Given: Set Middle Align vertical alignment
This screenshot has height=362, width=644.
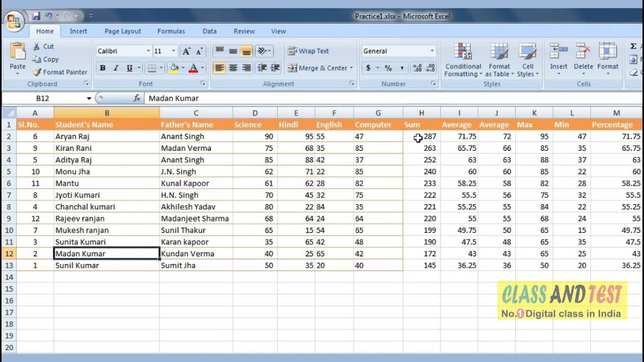Looking at the screenshot, I should click(x=233, y=51).
